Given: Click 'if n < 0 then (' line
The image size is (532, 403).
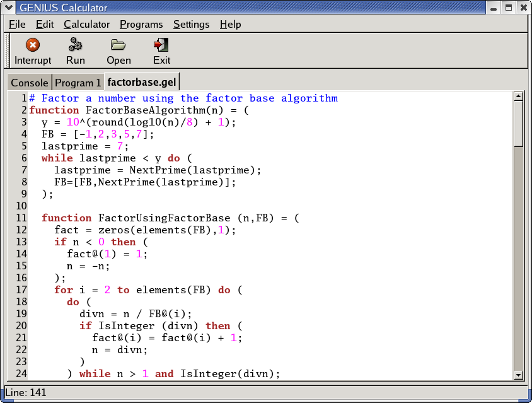Looking at the screenshot, I should click(101, 242).
